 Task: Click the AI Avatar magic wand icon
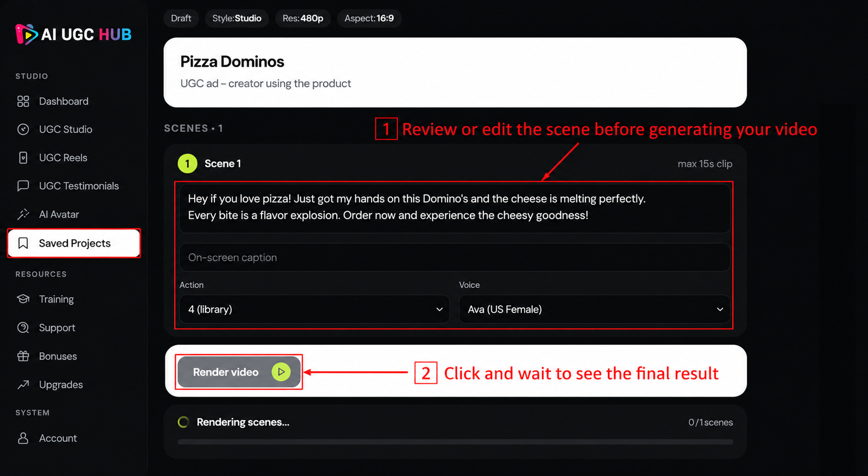[x=23, y=214]
